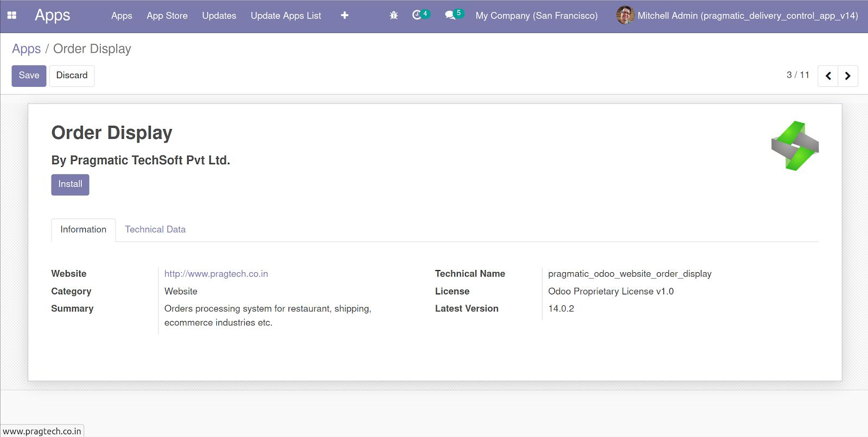The image size is (868, 437).
Task: Open the Updates menu
Action: 219,16
